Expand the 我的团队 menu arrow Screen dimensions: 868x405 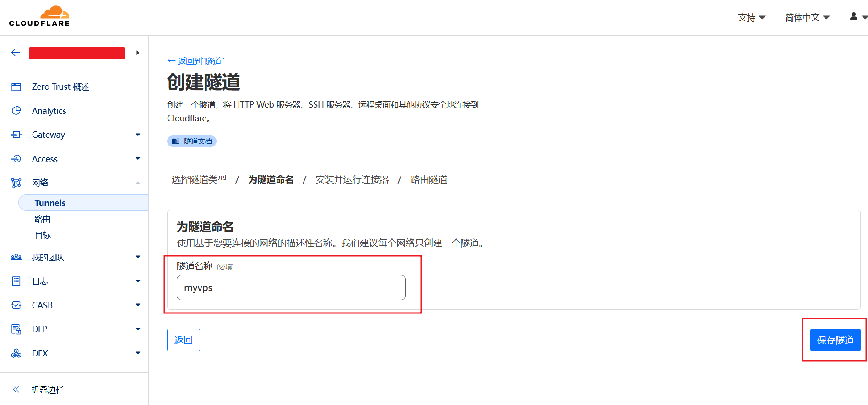click(x=138, y=257)
